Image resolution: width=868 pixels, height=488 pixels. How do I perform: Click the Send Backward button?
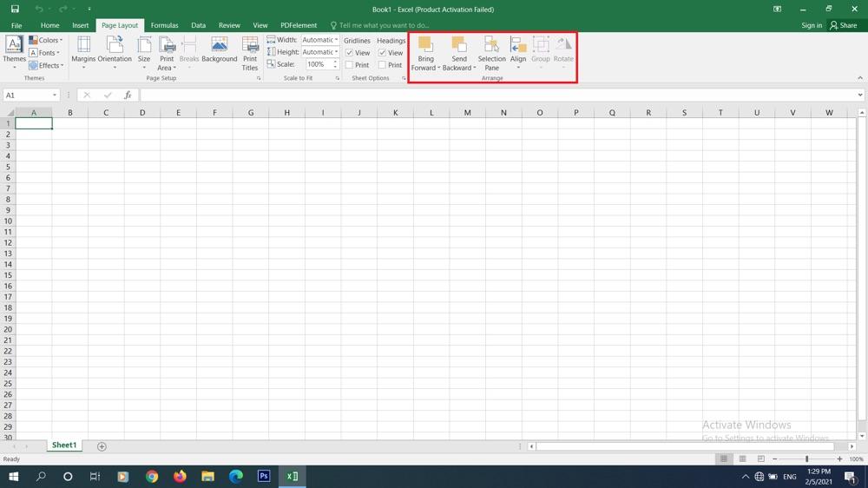click(459, 53)
